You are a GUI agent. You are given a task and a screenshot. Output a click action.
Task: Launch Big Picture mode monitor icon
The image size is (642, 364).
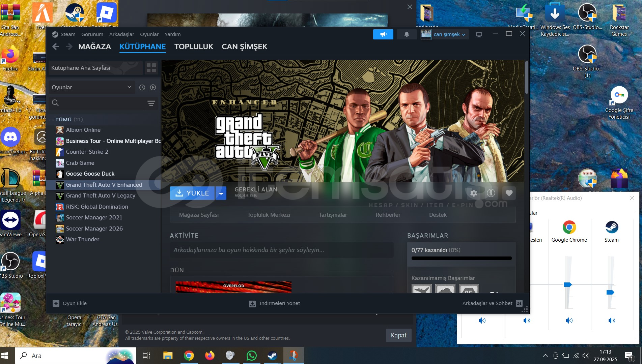[x=479, y=34]
